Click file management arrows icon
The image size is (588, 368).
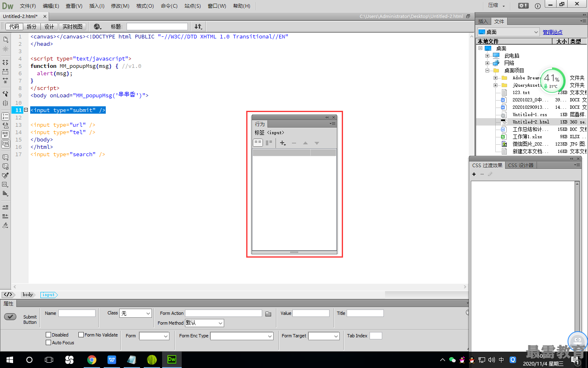[198, 27]
